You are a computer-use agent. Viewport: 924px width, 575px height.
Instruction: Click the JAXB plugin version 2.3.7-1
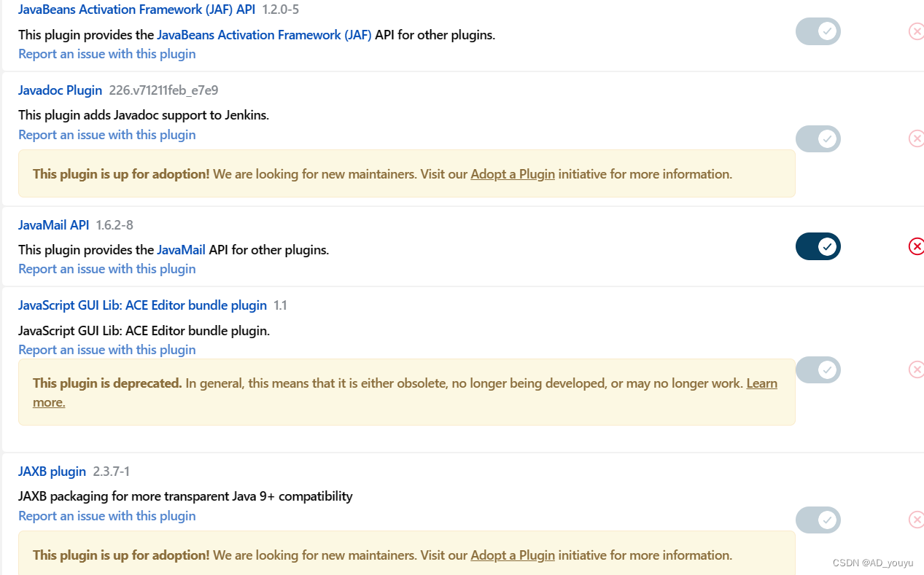pyautogui.click(x=112, y=472)
